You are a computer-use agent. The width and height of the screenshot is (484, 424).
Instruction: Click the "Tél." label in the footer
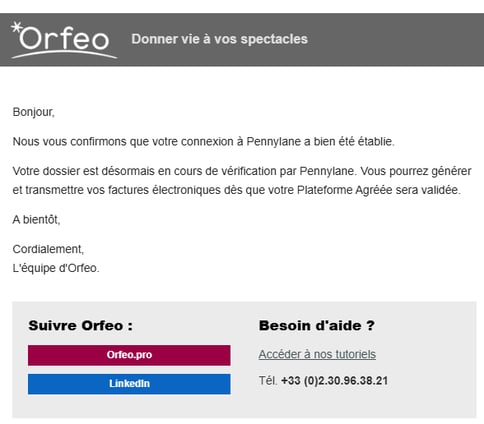click(x=268, y=381)
